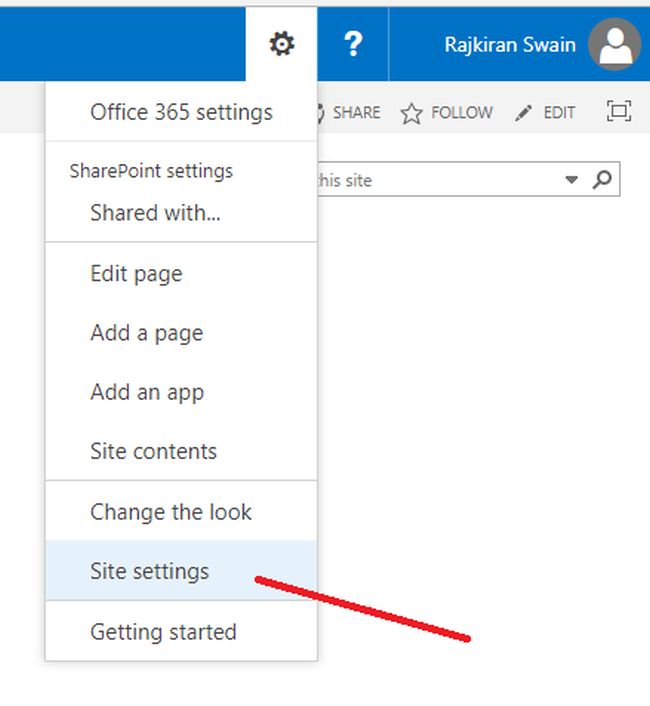Click the FOLLOW button label
Viewport: 650px width, 706px height.
[462, 113]
